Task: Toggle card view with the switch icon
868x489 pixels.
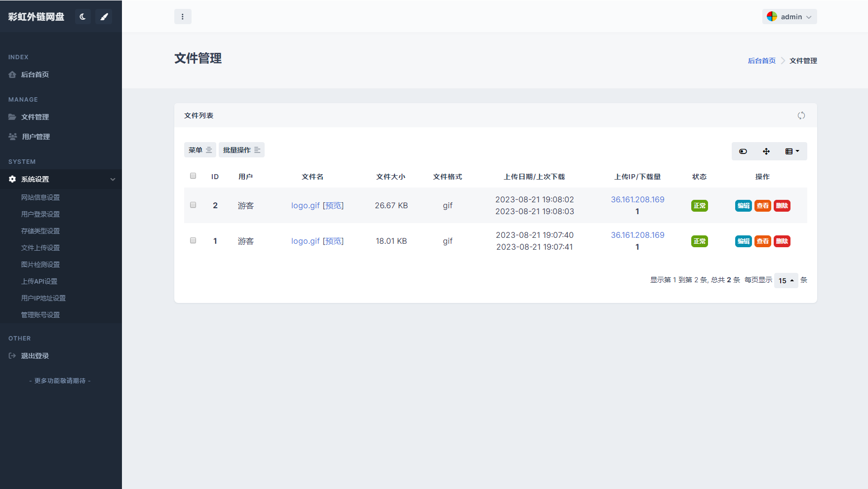Action: pyautogui.click(x=743, y=151)
